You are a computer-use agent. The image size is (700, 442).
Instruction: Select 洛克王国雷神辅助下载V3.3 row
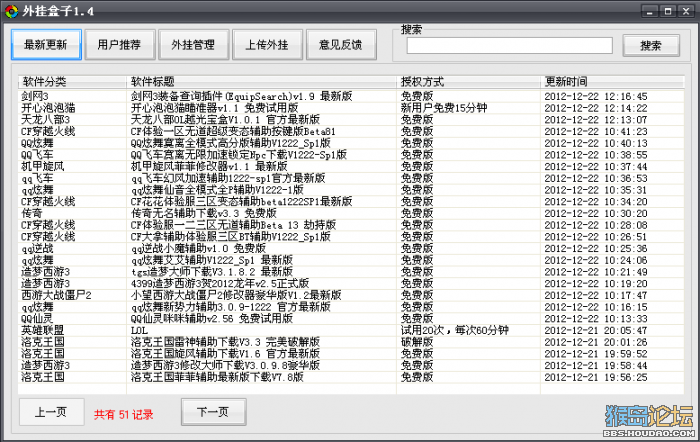351,342
